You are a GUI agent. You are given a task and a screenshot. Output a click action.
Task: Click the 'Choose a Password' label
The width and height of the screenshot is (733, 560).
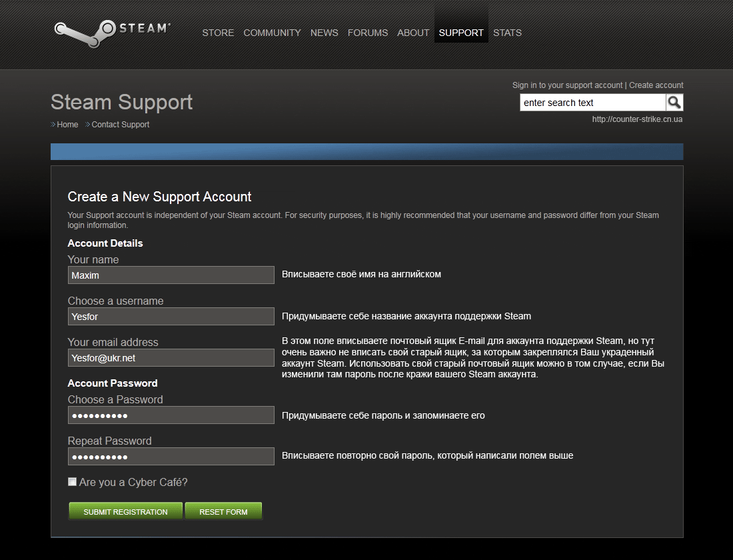click(115, 399)
